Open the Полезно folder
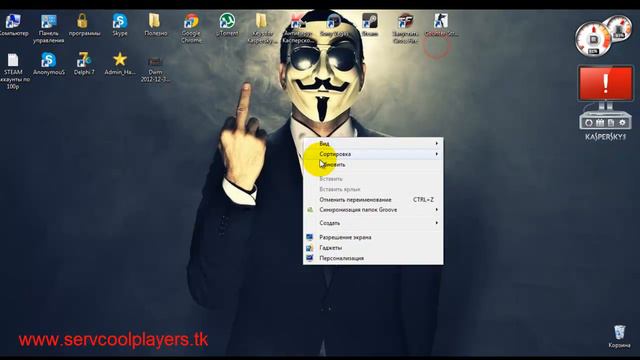Viewport: 640px width, 360px height. pos(155,24)
